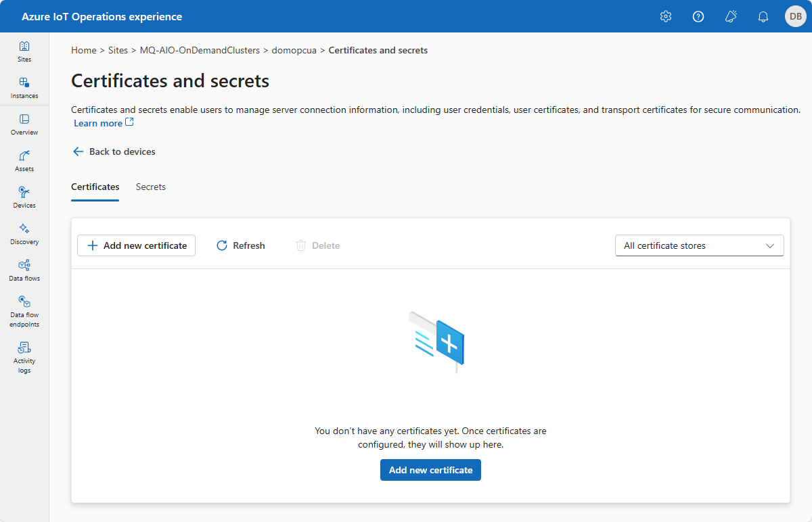Open the Discovery sidebar icon

click(24, 234)
